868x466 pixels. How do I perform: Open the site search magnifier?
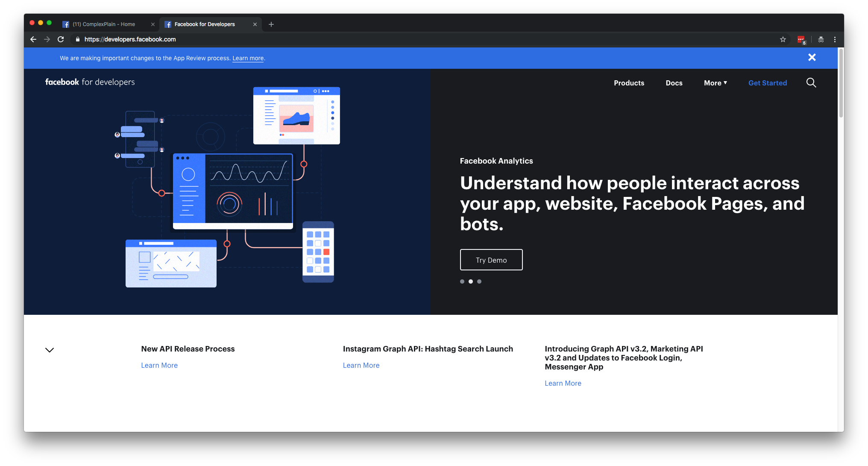pyautogui.click(x=811, y=83)
